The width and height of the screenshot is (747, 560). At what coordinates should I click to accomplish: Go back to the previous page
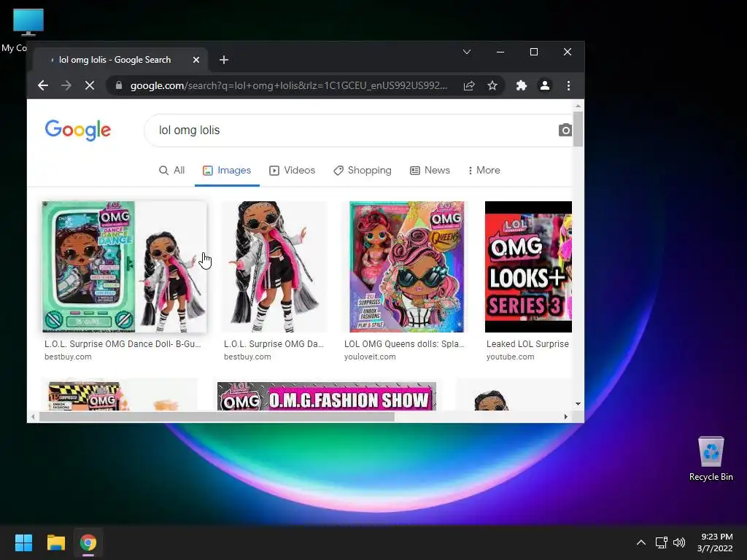(43, 86)
